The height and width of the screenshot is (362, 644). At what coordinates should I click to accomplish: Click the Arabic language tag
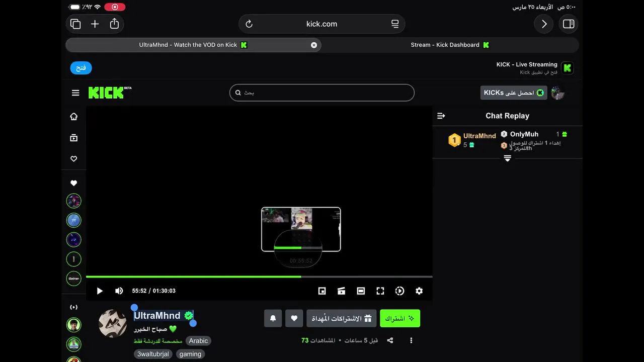coord(198,341)
